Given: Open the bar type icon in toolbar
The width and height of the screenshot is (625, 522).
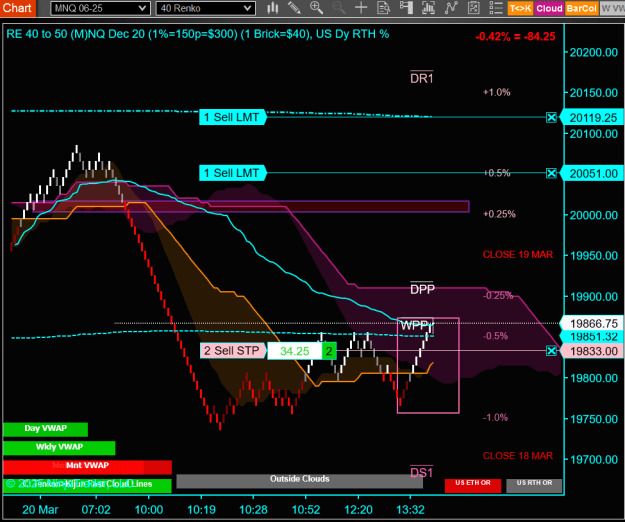Looking at the screenshot, I should (x=273, y=8).
